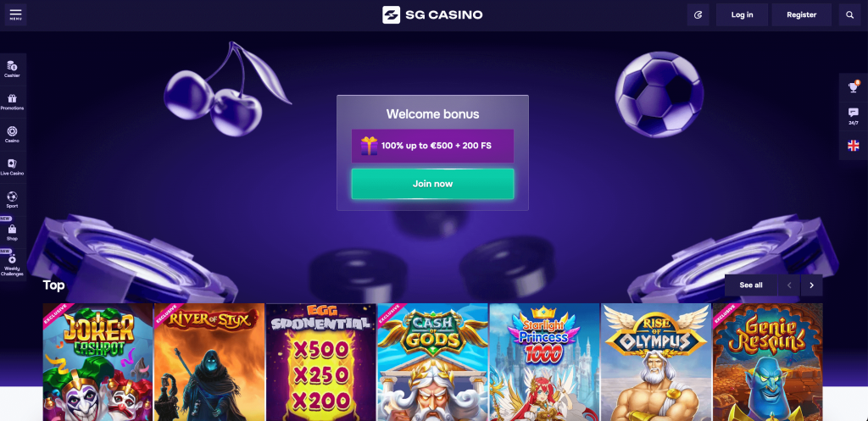
Task: Click the Log in button
Action: point(742,15)
